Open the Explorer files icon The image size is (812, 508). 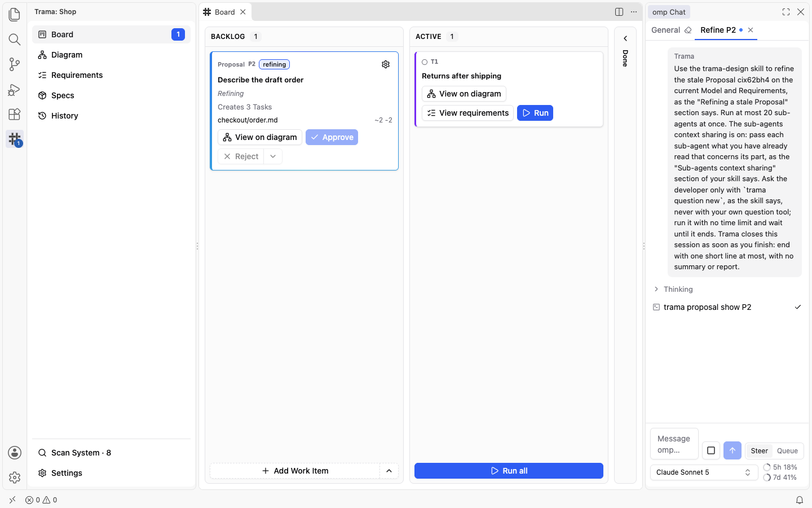pos(15,15)
